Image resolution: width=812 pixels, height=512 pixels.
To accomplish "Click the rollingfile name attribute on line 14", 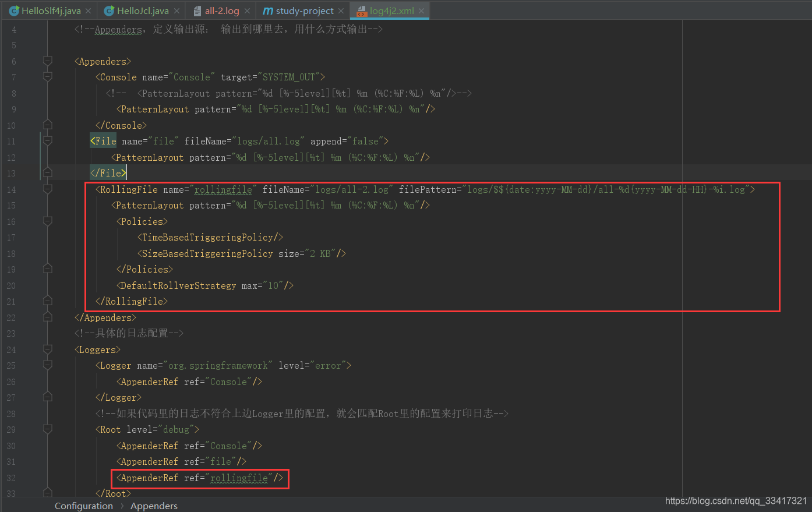I will 223,189.
